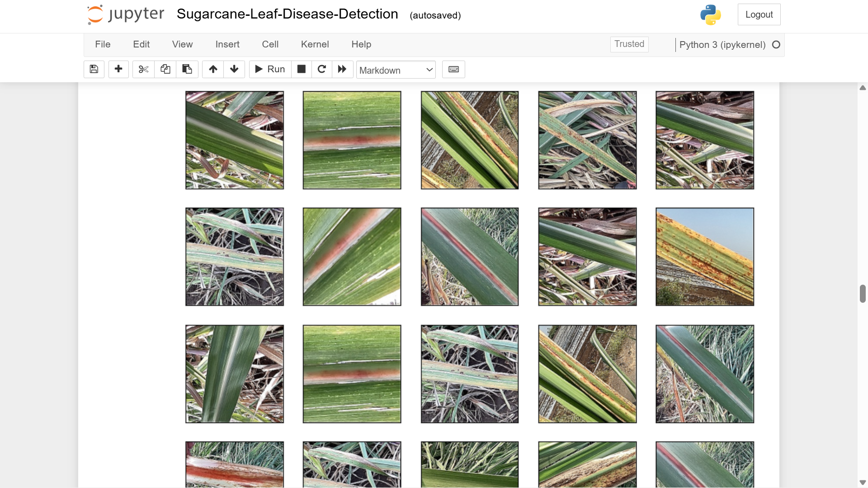Cut selected cells with scissors icon
868x488 pixels.
pos(143,69)
